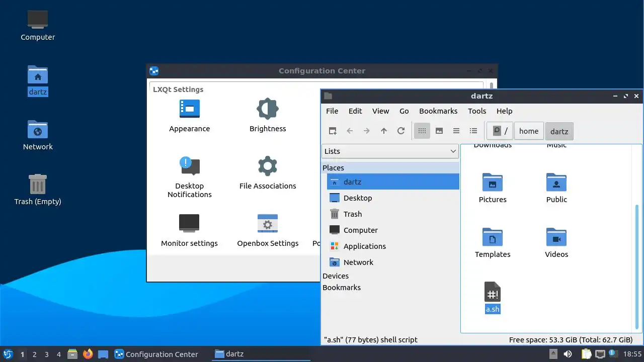Open Trash in Places sidebar
The image size is (644, 362).
click(x=393, y=214)
